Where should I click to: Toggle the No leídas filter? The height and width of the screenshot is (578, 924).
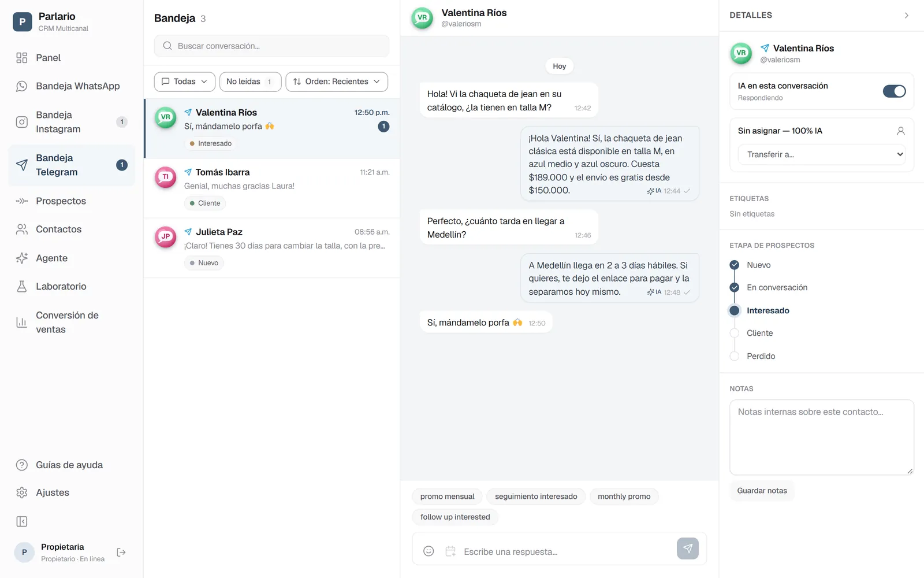click(250, 81)
